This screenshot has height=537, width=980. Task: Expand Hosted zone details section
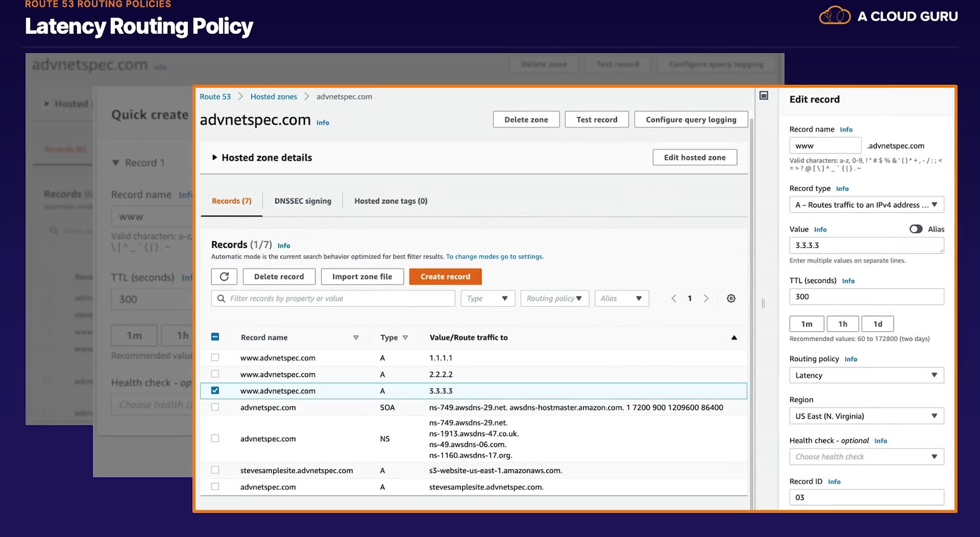coord(214,158)
